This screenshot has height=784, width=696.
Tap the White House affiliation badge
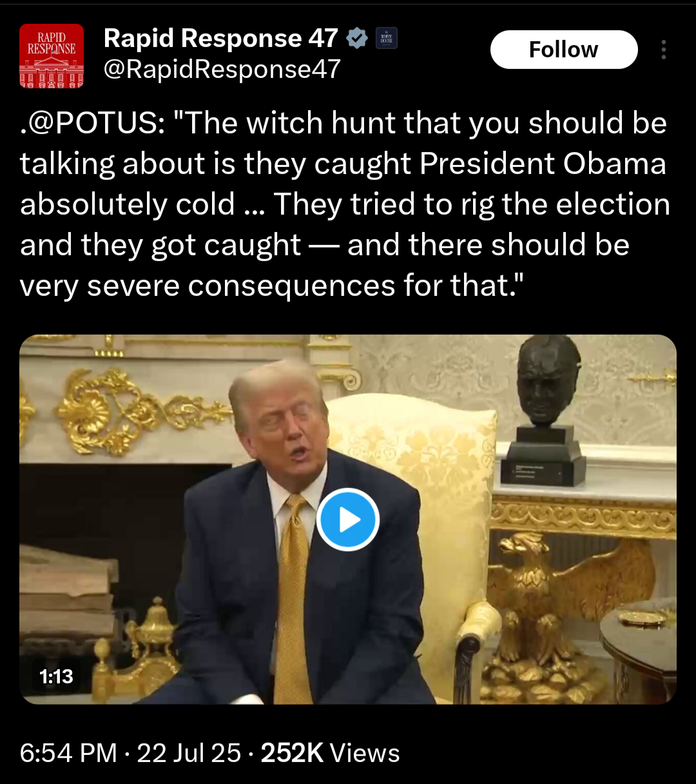pos(387,39)
